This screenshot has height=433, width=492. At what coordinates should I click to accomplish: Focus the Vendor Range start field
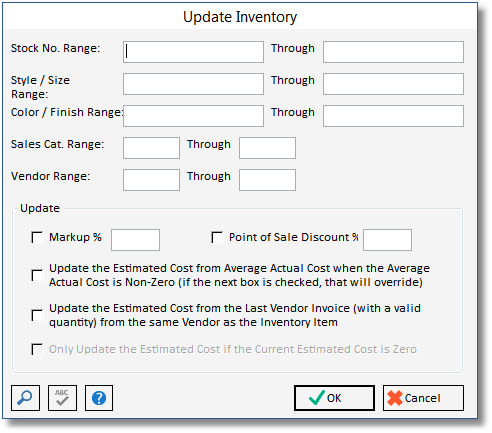tap(151, 180)
